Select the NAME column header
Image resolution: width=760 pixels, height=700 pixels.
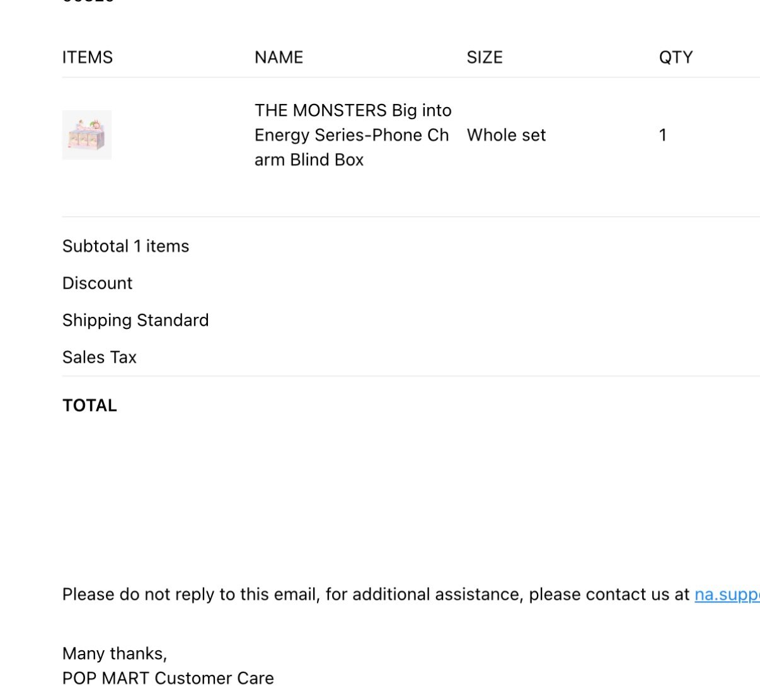pyautogui.click(x=279, y=57)
